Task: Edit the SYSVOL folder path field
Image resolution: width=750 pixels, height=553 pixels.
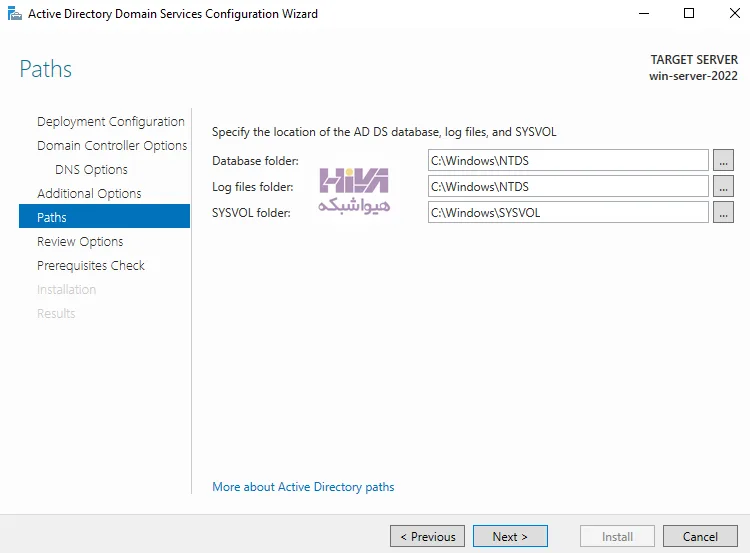Action: click(568, 212)
